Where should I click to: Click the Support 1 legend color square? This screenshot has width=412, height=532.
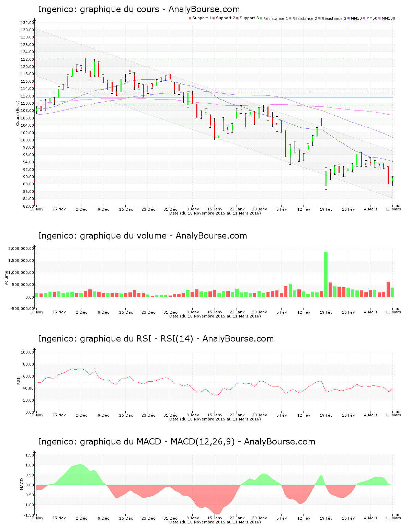pyautogui.click(x=190, y=18)
